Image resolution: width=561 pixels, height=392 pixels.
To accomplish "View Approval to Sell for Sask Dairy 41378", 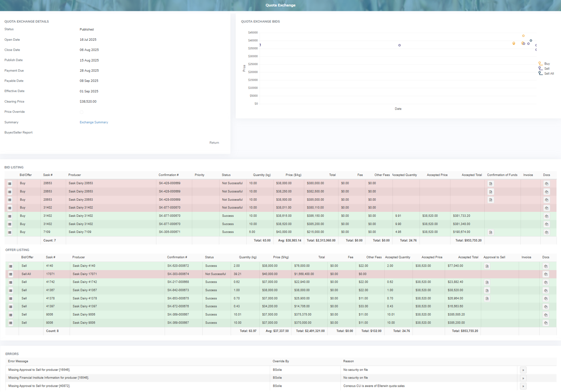I will coord(487,299).
